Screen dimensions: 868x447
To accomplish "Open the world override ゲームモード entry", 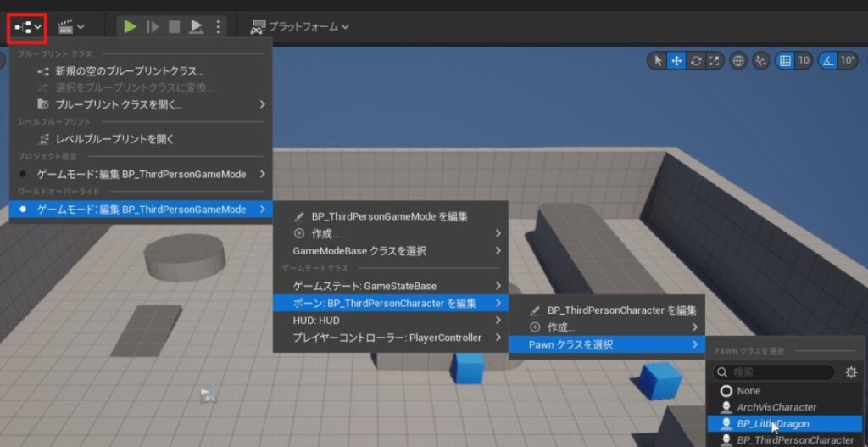I will [x=142, y=210].
